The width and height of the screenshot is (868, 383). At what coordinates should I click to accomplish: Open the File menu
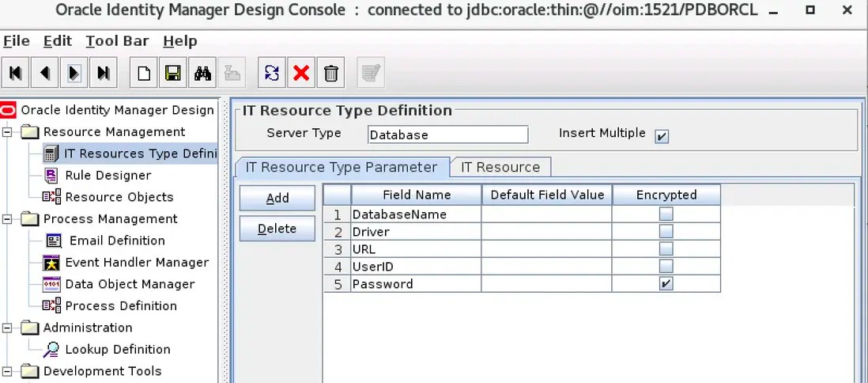[17, 41]
